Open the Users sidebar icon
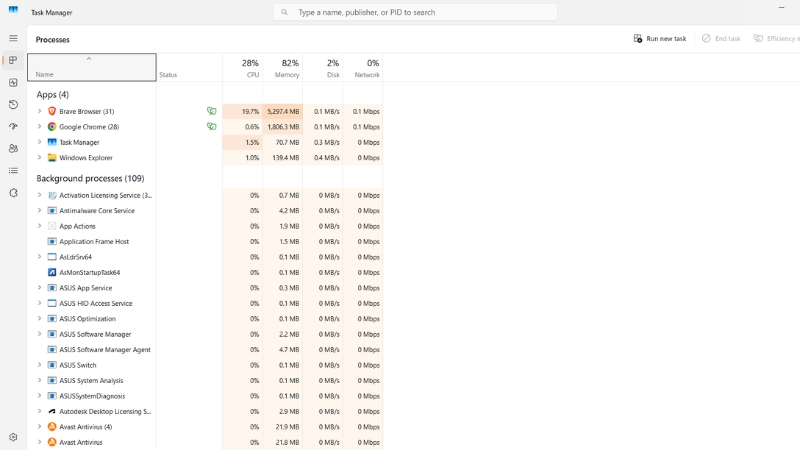Viewport: 800px width, 450px height. tap(13, 148)
